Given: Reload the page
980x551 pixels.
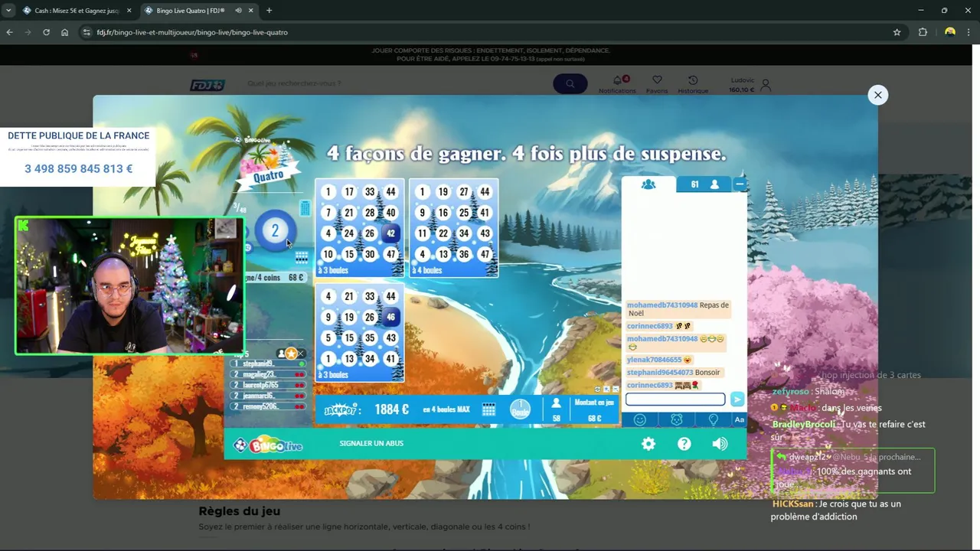Looking at the screenshot, I should click(x=46, y=32).
